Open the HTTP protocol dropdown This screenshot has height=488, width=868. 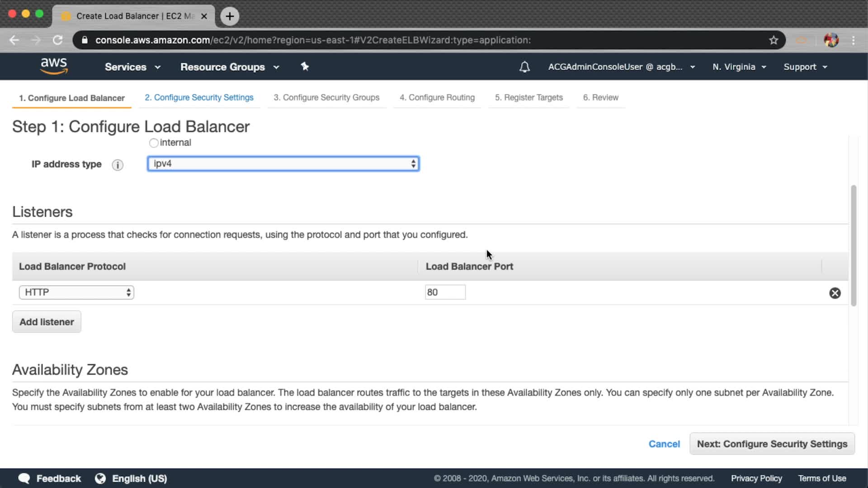point(76,292)
